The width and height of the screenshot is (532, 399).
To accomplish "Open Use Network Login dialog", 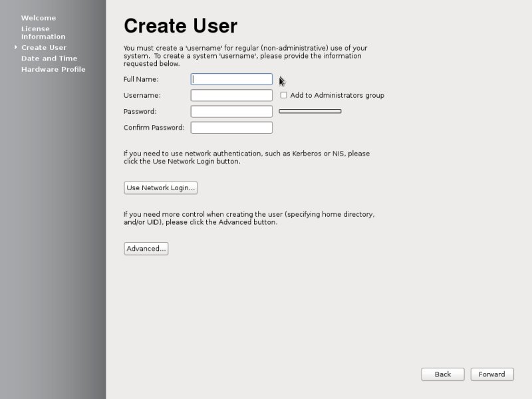I will (160, 188).
